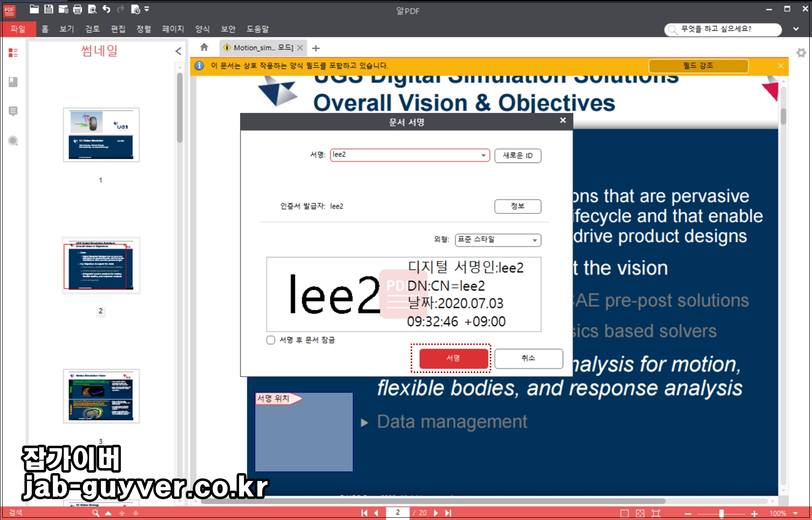Open the 보기 ribbon tab
This screenshot has height=520, width=812.
(67, 29)
